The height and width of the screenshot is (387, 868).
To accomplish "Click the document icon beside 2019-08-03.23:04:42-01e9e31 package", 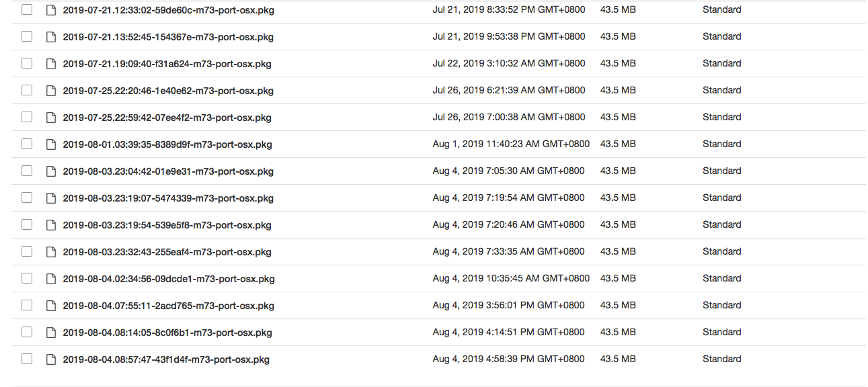I will [x=51, y=171].
